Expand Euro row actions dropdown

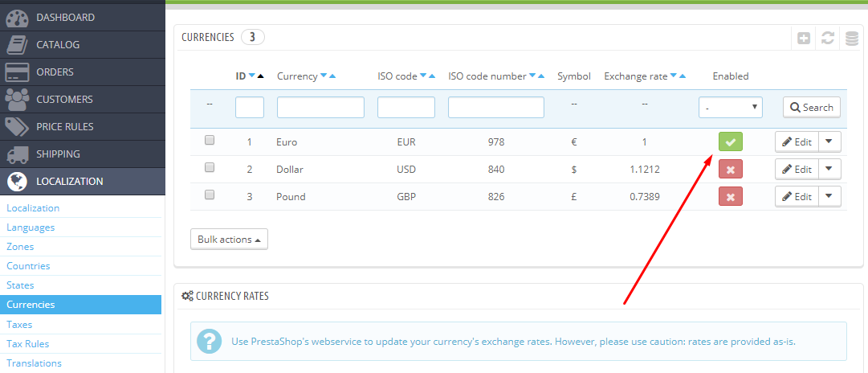pos(829,141)
